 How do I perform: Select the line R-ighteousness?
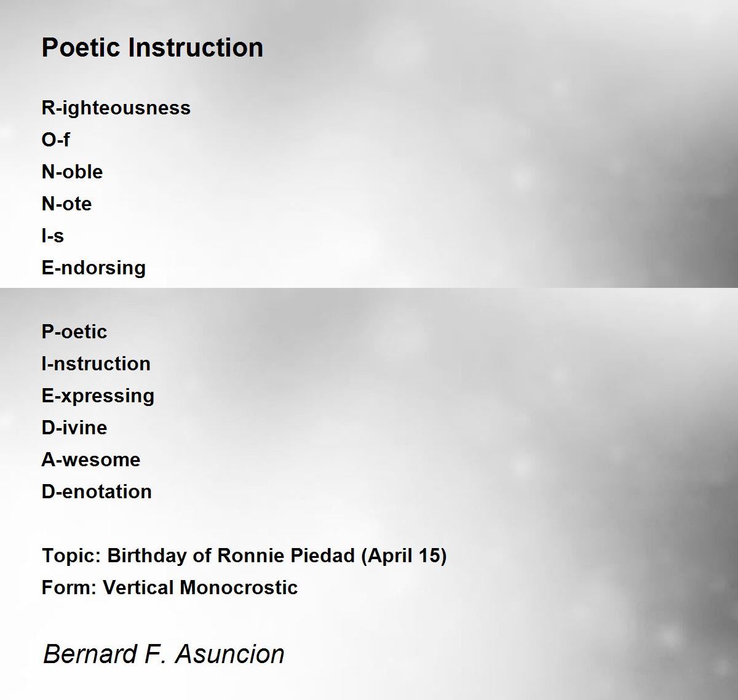[x=116, y=108]
